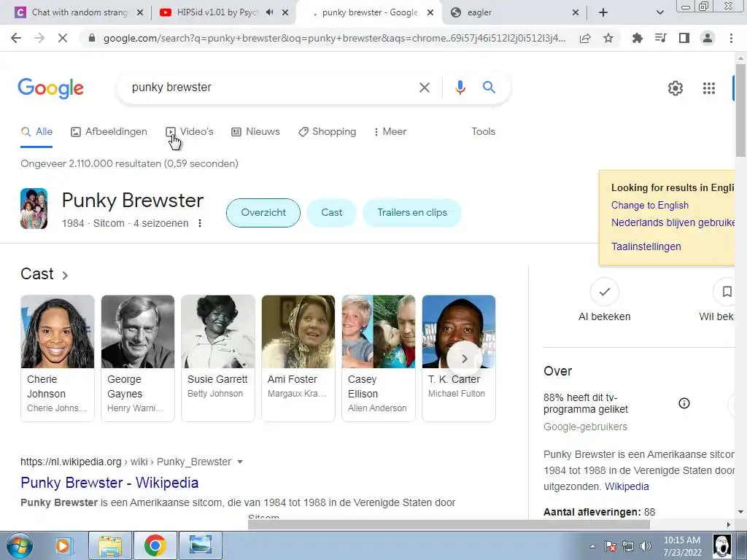Click the Google logo
747x560 pixels.
pos(51,88)
